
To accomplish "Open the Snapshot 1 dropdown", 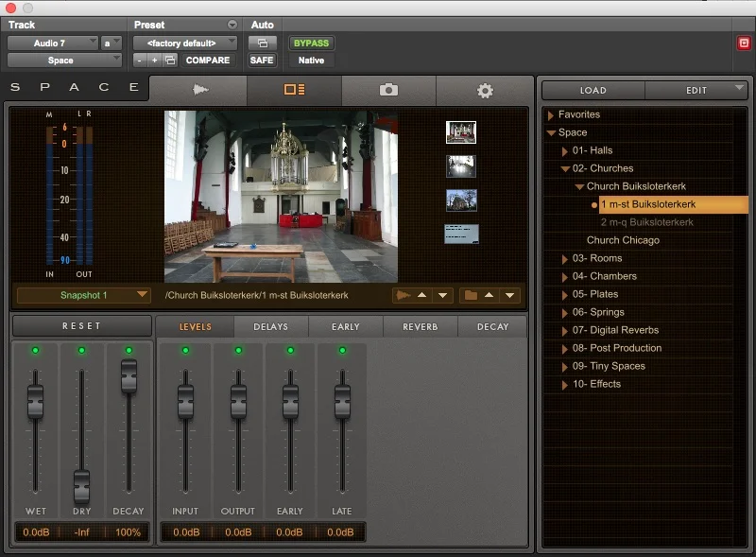I will pos(84,295).
